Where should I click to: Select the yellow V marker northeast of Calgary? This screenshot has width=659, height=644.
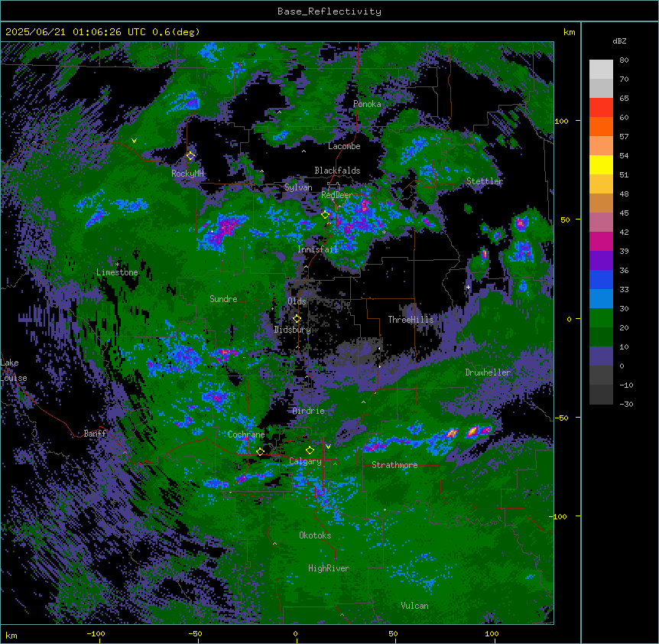328,447
